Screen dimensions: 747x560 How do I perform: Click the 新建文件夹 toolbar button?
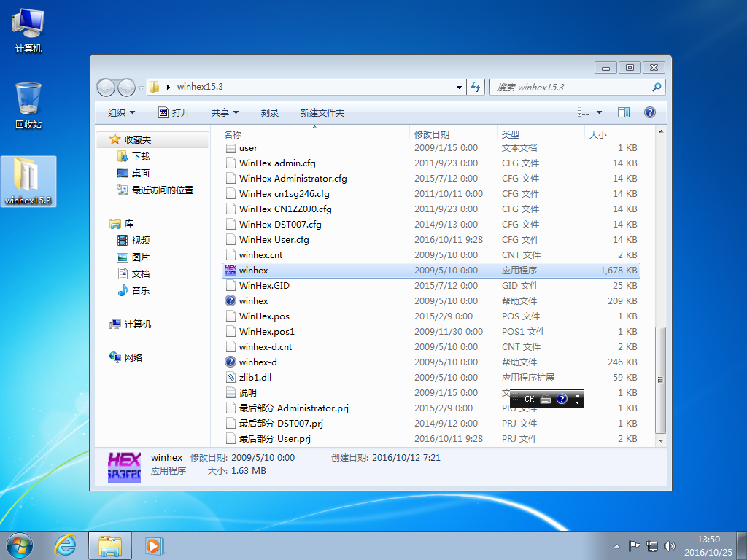(x=322, y=112)
